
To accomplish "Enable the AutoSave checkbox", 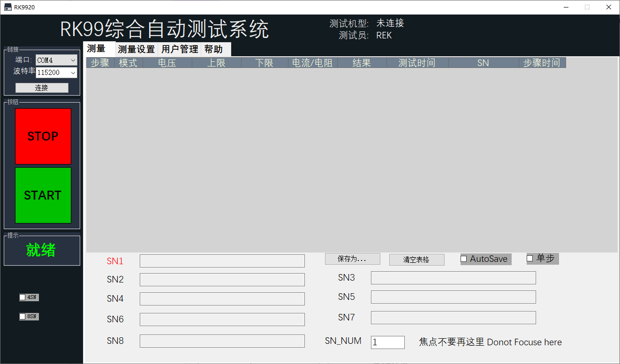I will click(x=464, y=259).
